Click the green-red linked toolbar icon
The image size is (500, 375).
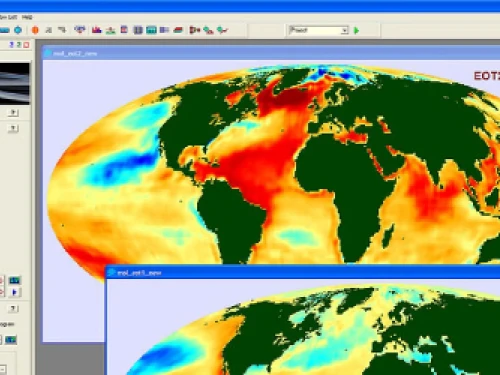point(208,30)
